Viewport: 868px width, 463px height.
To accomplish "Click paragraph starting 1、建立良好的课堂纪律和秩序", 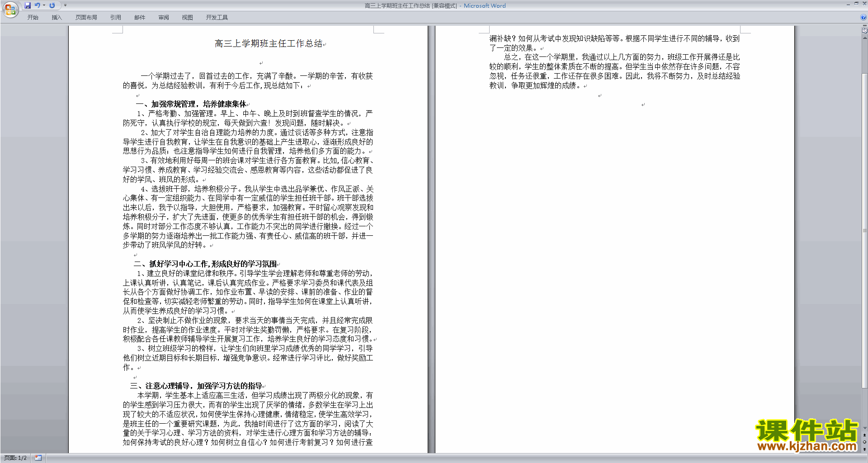I will [x=248, y=292].
